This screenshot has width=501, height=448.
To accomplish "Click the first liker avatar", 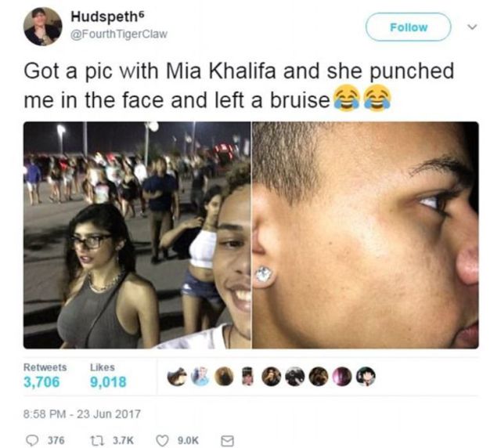I will tap(177, 377).
